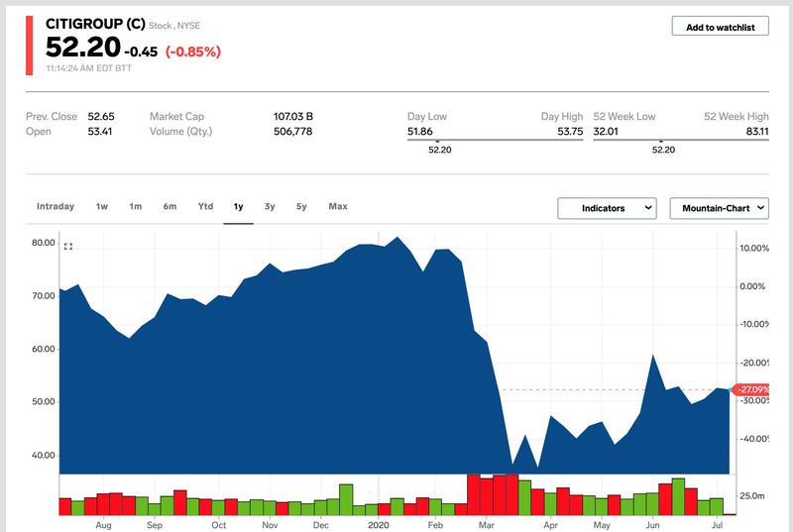Click the timestamp 11:14:24 AM EDT BTT
Image resolution: width=793 pixels, height=532 pixels.
[x=88, y=68]
